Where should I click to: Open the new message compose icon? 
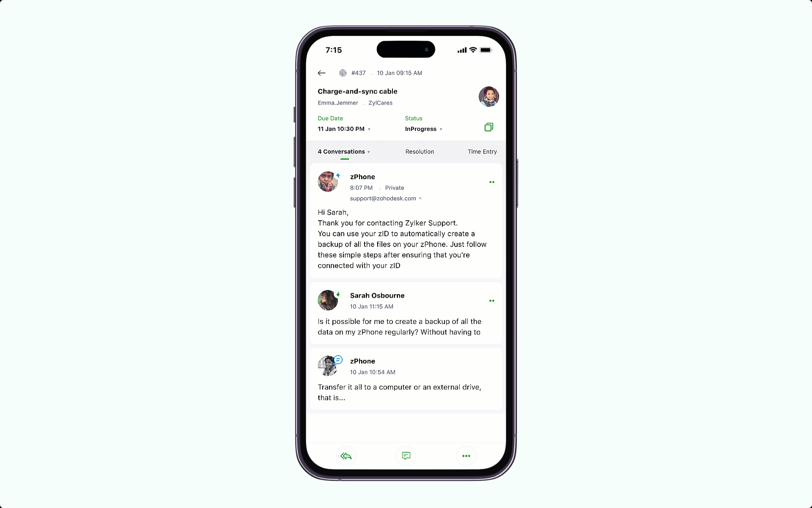point(406,456)
